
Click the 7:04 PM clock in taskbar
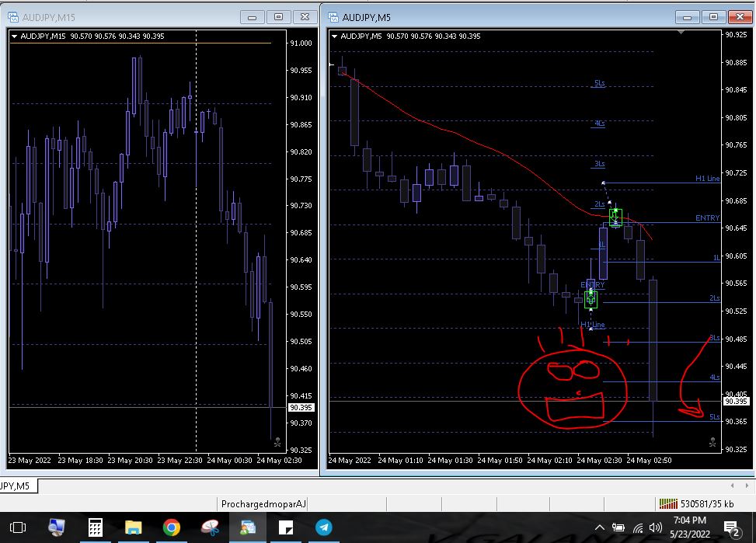[689, 520]
